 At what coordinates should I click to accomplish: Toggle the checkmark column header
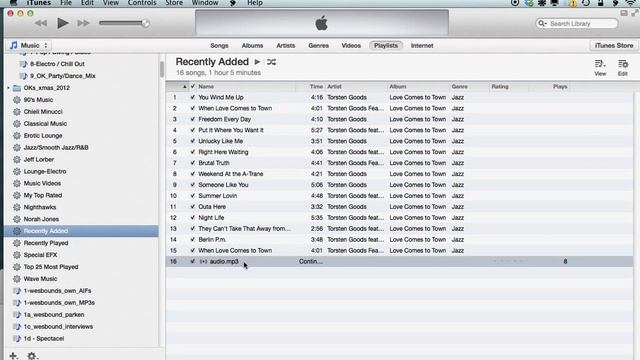(x=193, y=87)
